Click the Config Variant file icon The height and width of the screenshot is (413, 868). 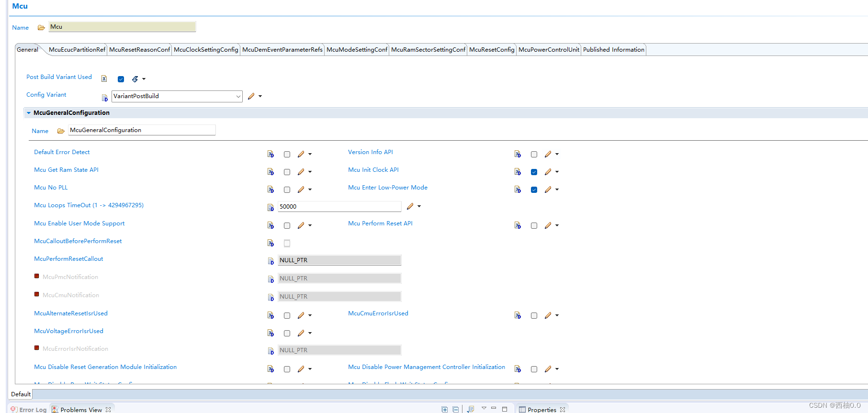click(x=105, y=98)
